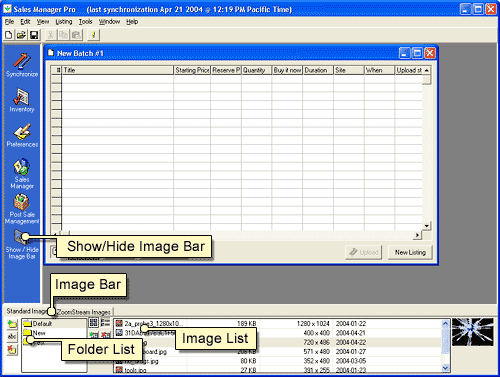Image resolution: width=500 pixels, height=377 pixels.
Task: Click the Starting Price column header
Action: point(192,70)
